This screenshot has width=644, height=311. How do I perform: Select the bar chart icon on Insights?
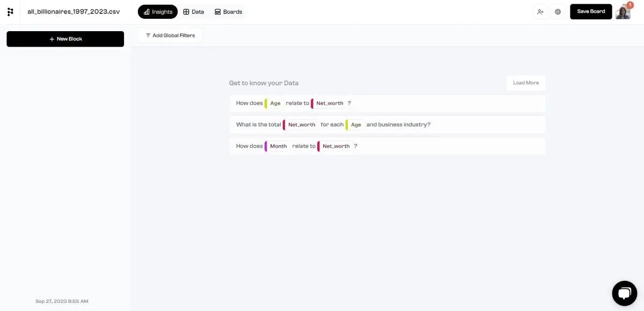tap(146, 11)
